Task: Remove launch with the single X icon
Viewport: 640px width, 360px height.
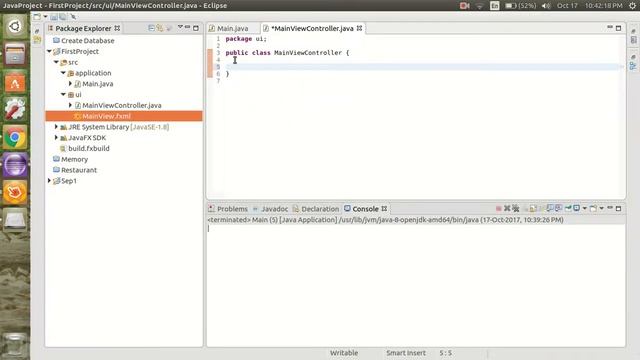Action: 507,209
